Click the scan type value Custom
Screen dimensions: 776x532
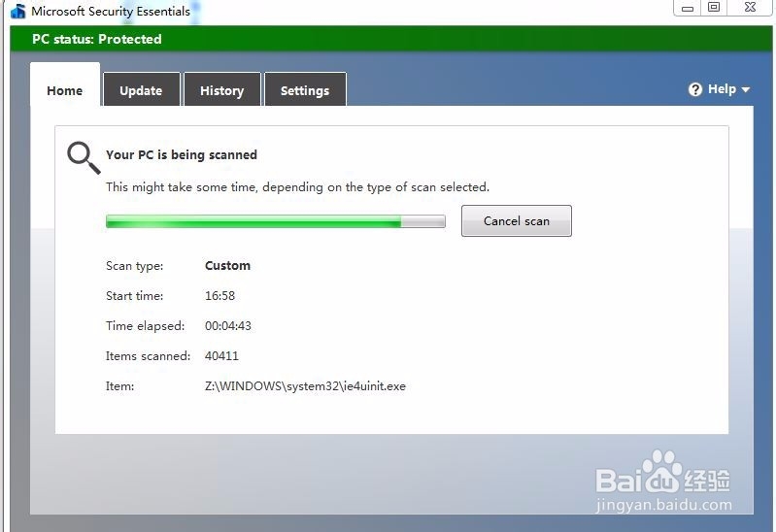227,266
